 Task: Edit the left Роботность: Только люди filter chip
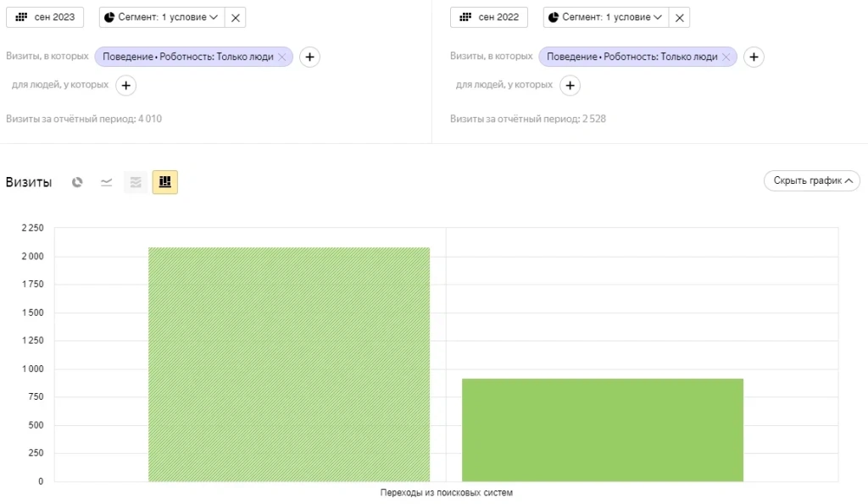(188, 57)
